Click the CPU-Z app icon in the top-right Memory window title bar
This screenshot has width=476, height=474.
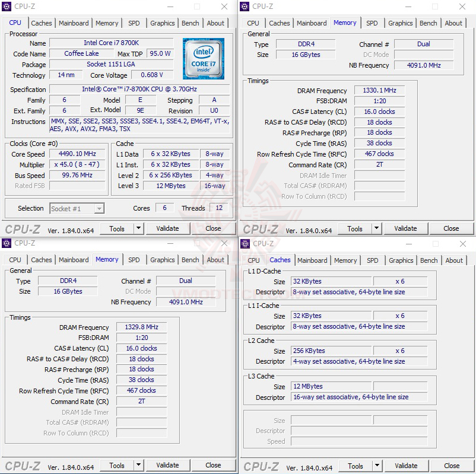[245, 7]
